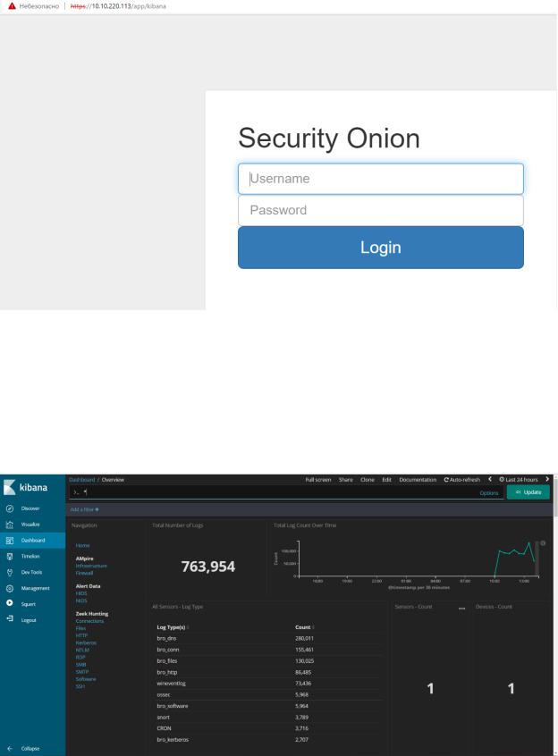Open Zeek Hunting Files link
558x756 pixels.
[x=80, y=628]
